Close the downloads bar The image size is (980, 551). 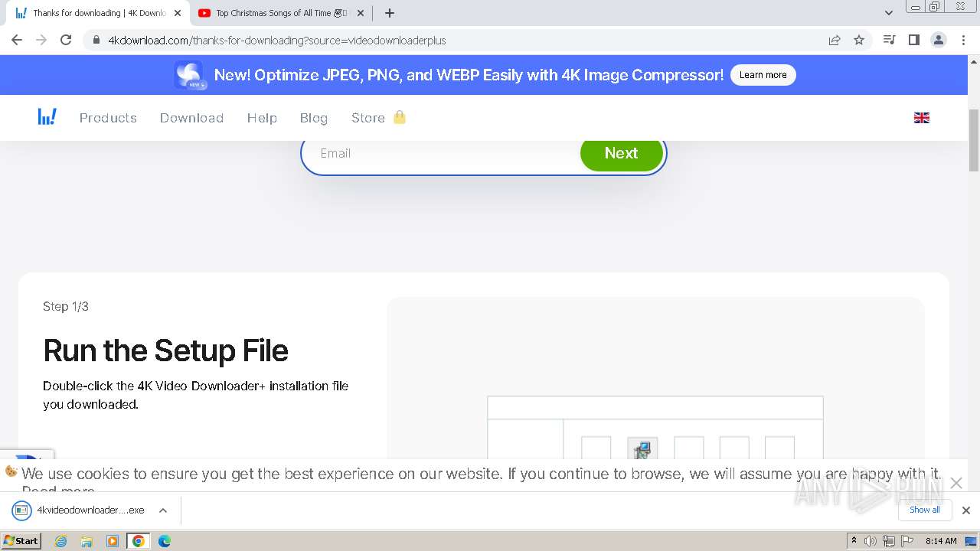tap(966, 510)
